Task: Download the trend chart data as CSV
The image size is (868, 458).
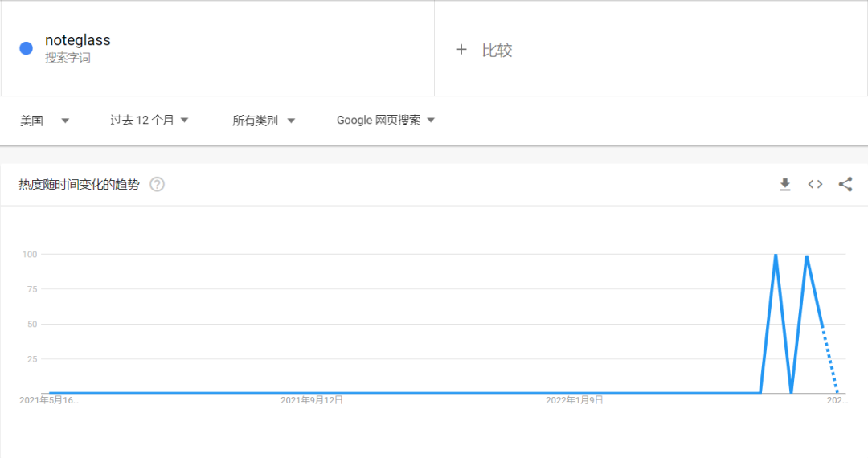Action: point(785,184)
